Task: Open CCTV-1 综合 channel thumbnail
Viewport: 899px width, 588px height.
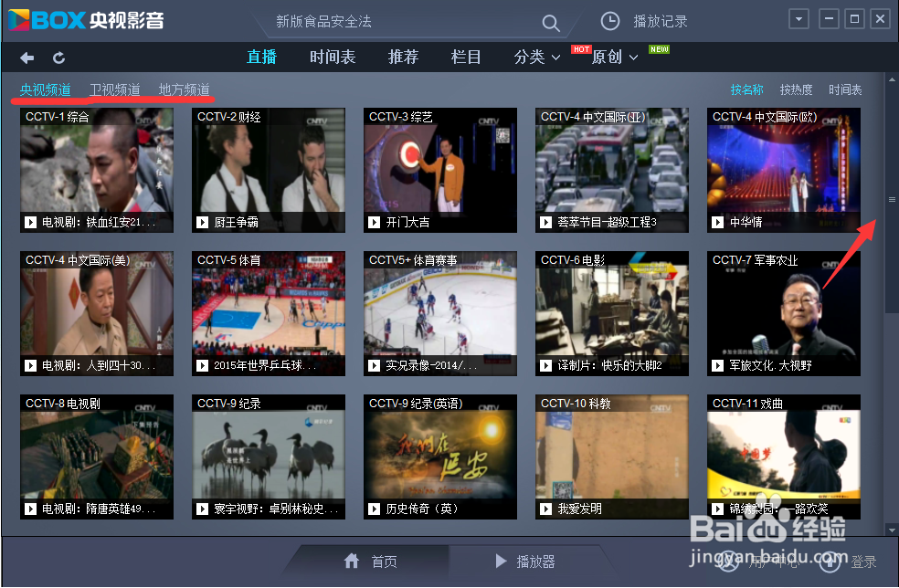Action: coord(96,170)
